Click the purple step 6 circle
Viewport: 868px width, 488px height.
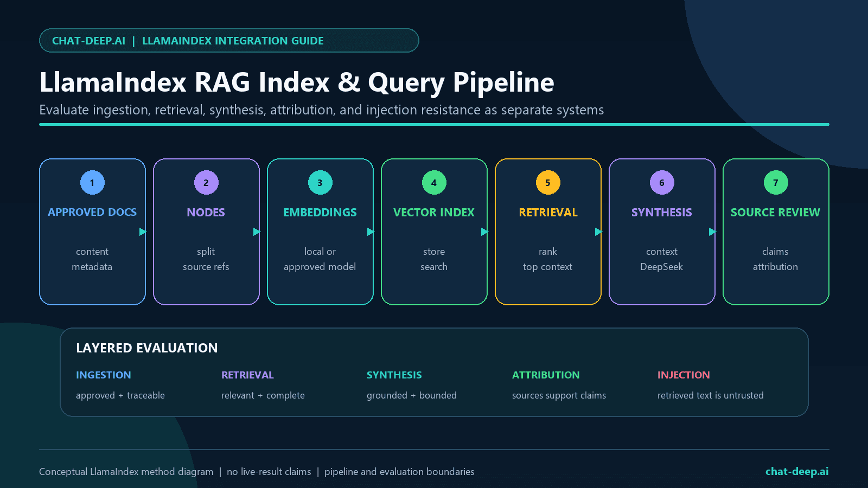662,183
